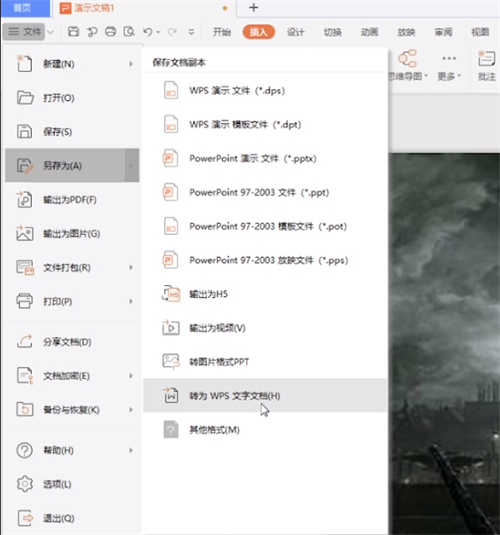The height and width of the screenshot is (535, 500).
Task: Choose 输出为PDF(F) in file menu
Action: coord(72,200)
